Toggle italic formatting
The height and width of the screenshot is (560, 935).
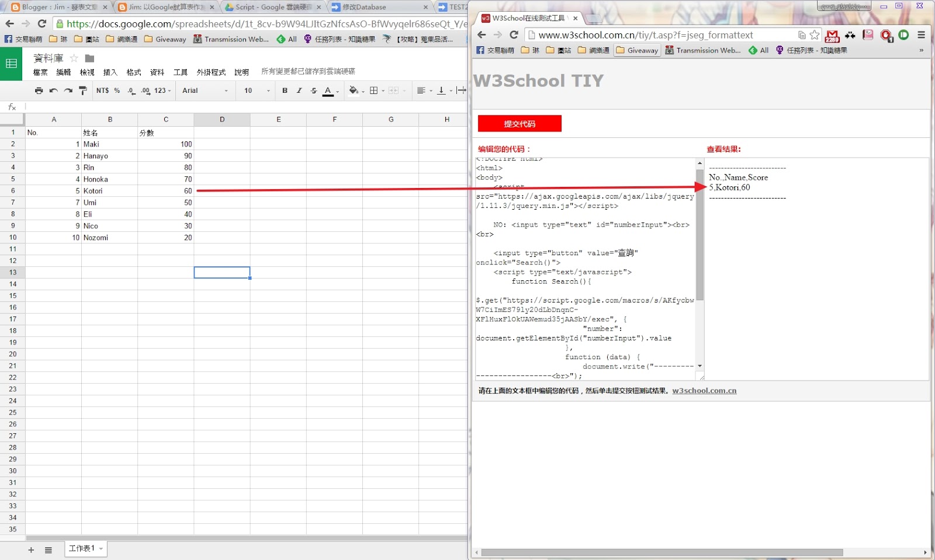[x=299, y=91]
